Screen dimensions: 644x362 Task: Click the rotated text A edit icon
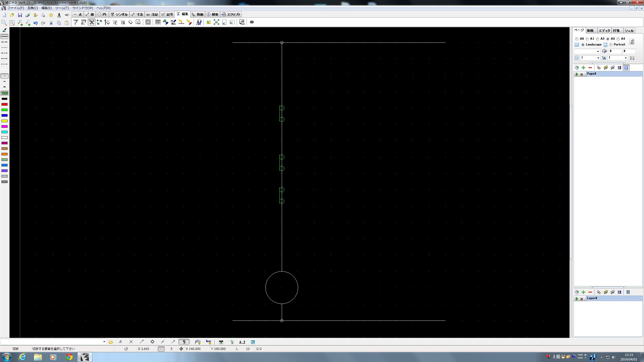tap(199, 22)
